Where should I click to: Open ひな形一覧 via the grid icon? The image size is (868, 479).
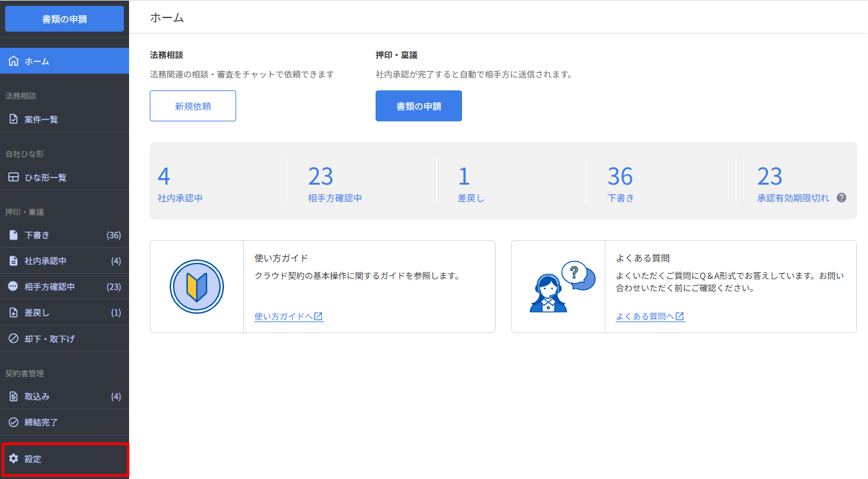coord(14,177)
